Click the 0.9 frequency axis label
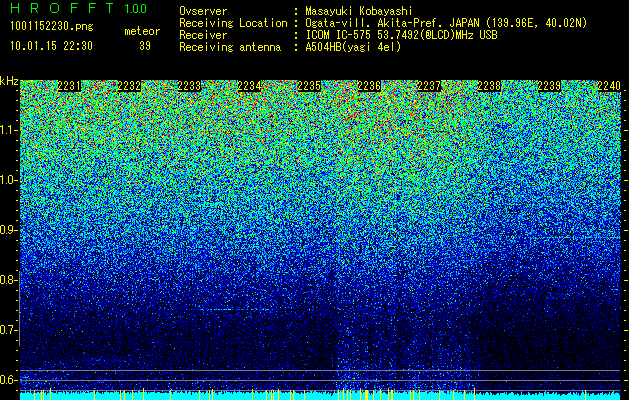The height and width of the screenshot is (400, 629). [x=8, y=230]
